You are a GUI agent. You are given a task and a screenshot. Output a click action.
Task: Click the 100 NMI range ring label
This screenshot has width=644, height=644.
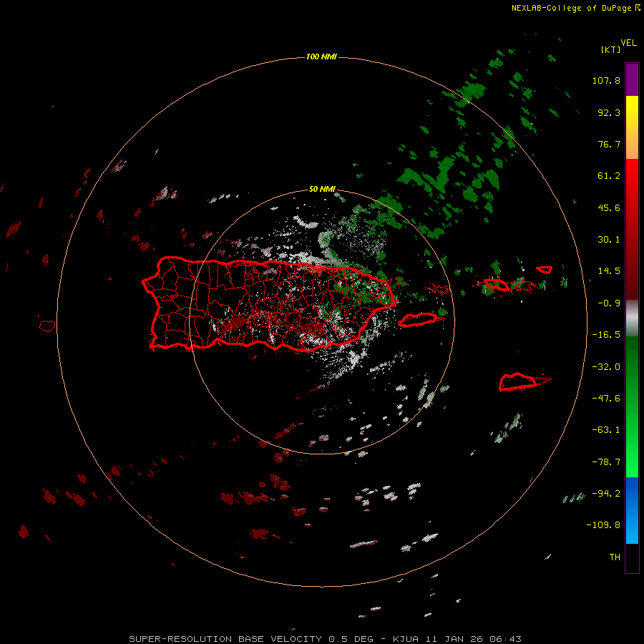tap(321, 57)
